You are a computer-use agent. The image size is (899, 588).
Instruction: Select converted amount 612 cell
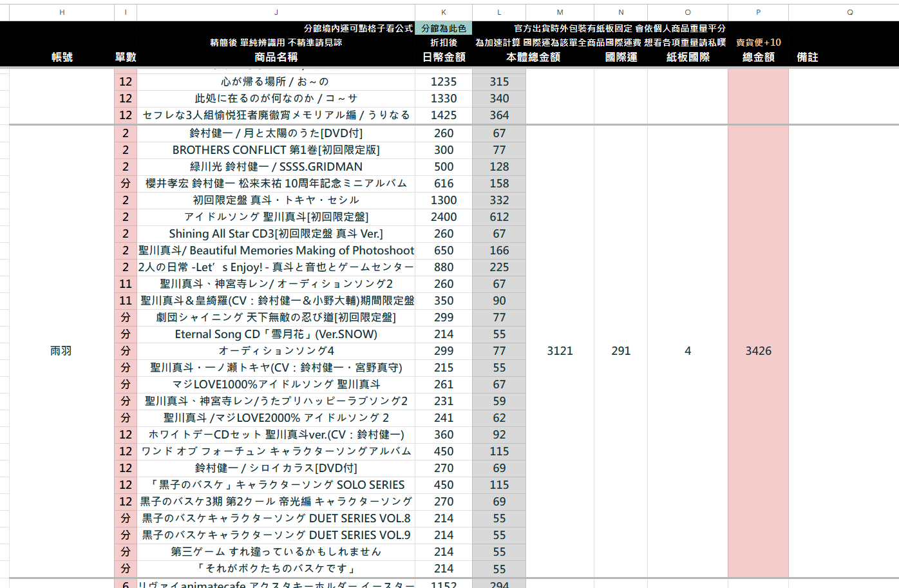click(x=499, y=217)
